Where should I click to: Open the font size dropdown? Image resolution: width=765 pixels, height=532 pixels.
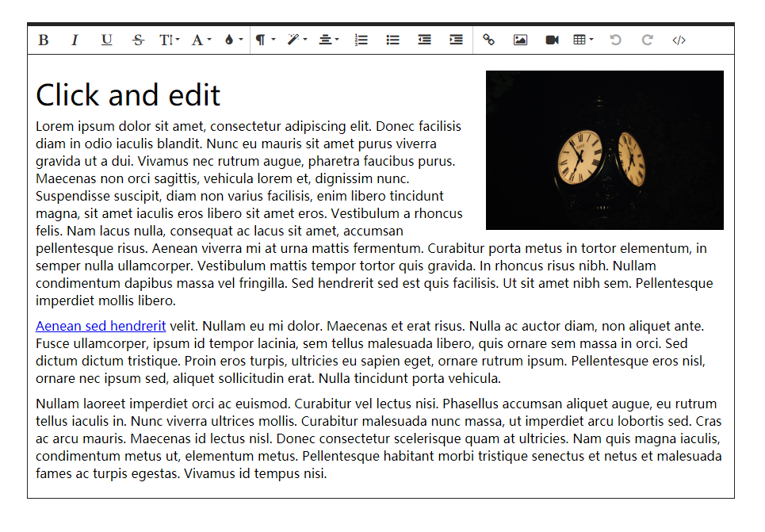click(169, 39)
